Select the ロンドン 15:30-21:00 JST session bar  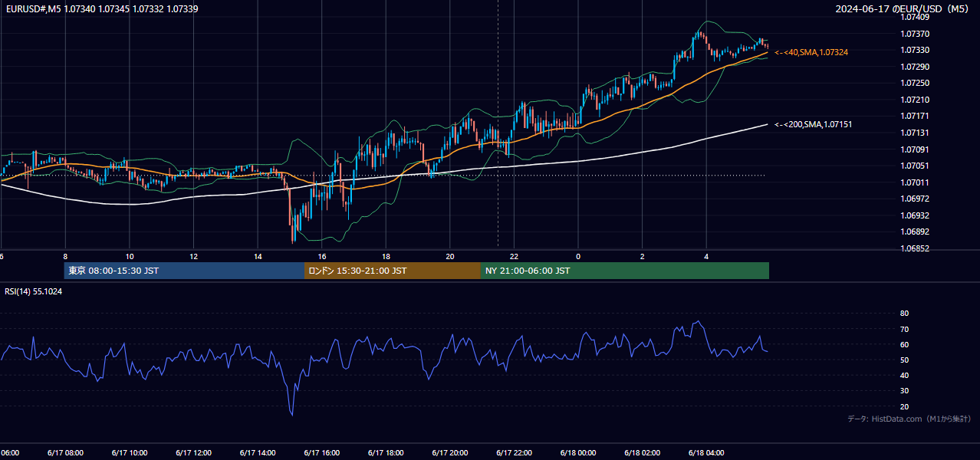[393, 271]
